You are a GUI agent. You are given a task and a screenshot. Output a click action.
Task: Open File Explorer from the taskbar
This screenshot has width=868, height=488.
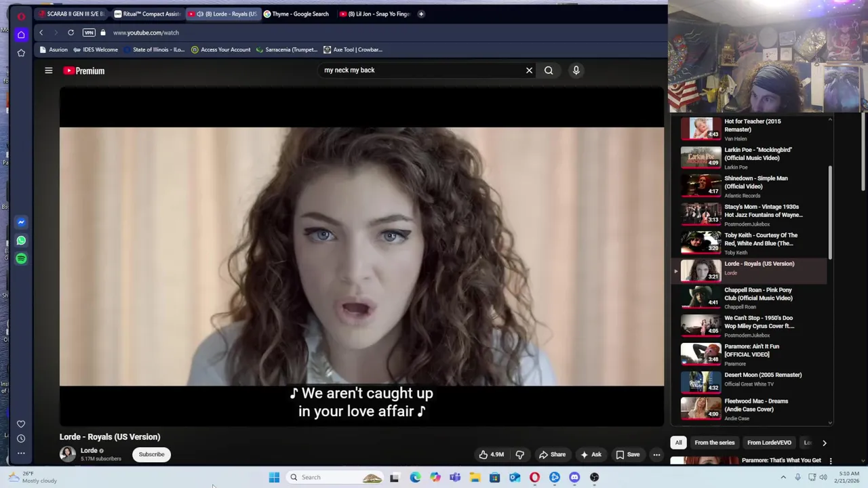[475, 477]
